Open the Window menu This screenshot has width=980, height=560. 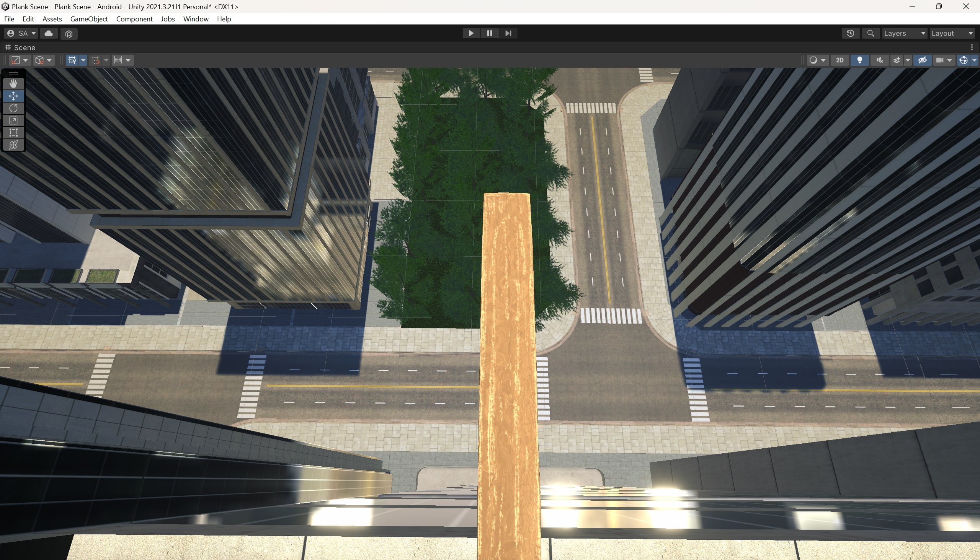196,19
